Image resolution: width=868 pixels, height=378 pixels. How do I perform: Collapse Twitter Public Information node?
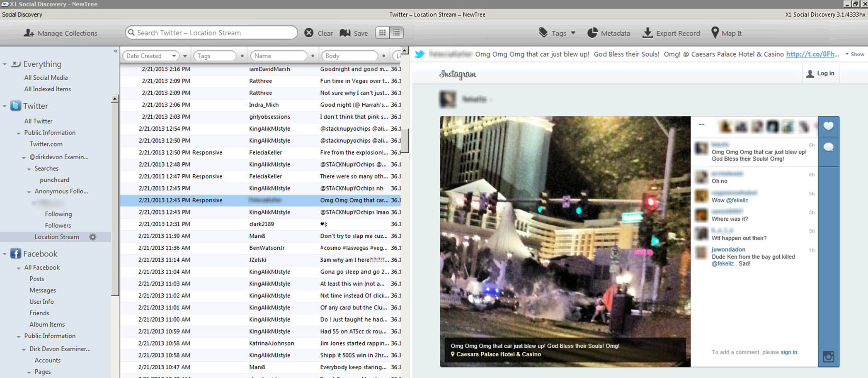(x=19, y=133)
